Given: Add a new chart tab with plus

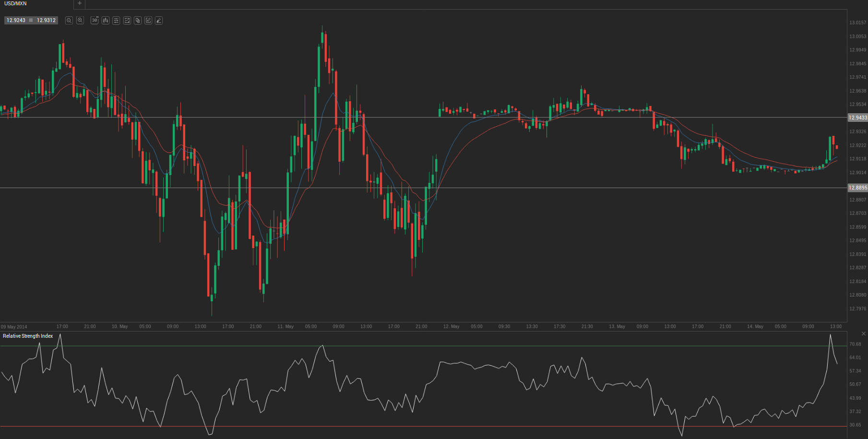Looking at the screenshot, I should point(80,4).
